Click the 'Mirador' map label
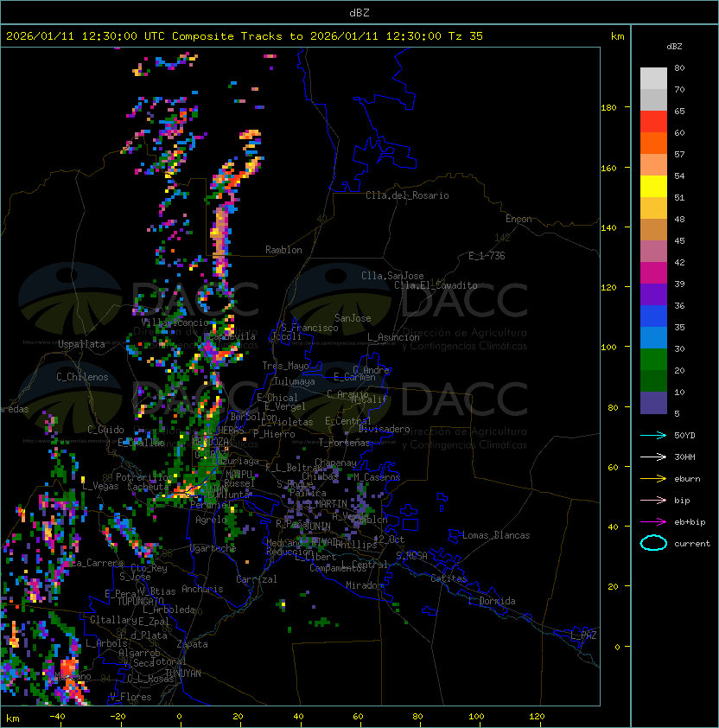 click(x=365, y=585)
